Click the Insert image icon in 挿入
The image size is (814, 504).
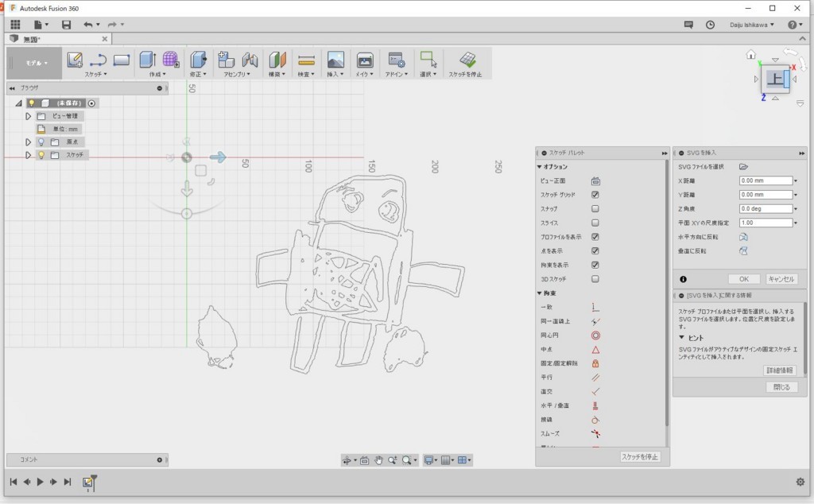click(x=335, y=60)
